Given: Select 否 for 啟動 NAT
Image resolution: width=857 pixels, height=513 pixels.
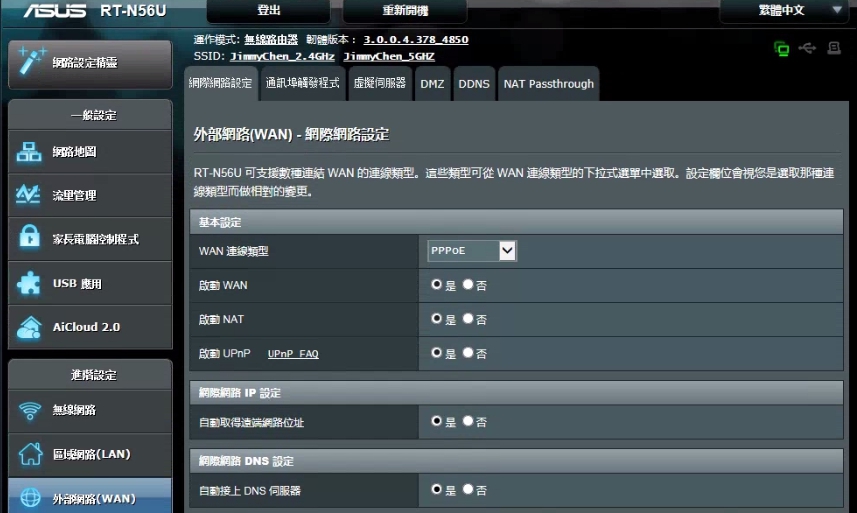Looking at the screenshot, I should (468, 318).
